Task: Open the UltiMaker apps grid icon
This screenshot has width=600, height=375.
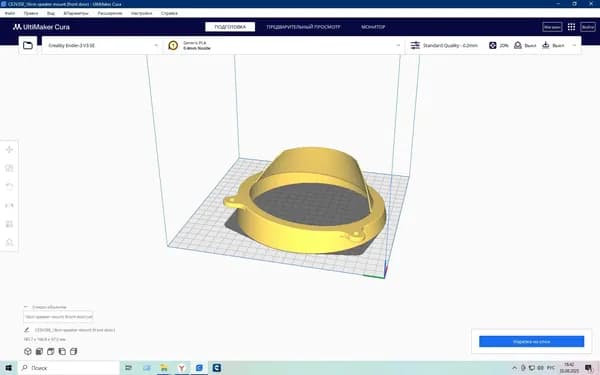Action: (571, 27)
